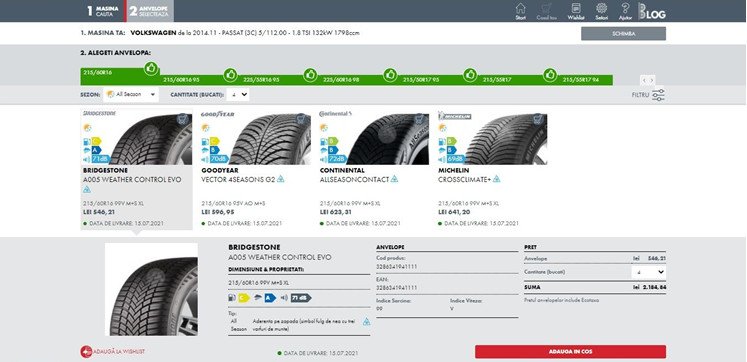Select step 2 Anvelope Selecteaza tab
The width and height of the screenshot is (747, 362).
(150, 11)
